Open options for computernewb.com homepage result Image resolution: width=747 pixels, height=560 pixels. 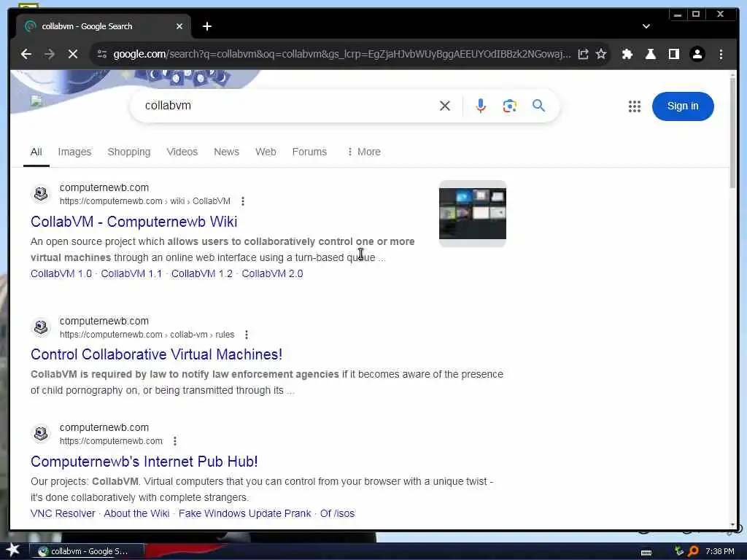point(175,441)
